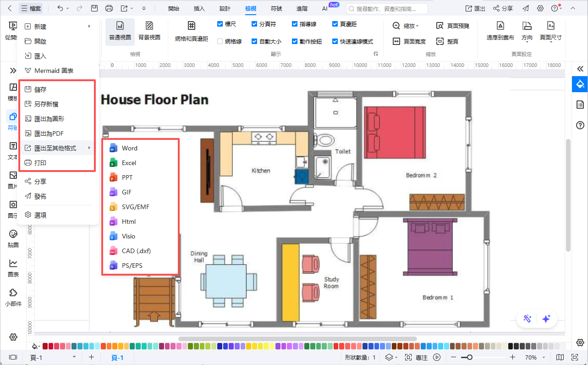Open the fill paint bucket panel
Viewport: 588px width, 365px height.
[580, 84]
